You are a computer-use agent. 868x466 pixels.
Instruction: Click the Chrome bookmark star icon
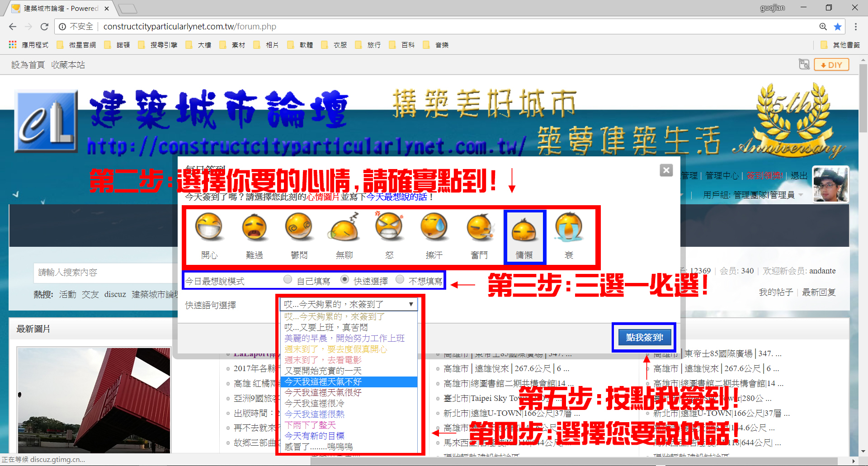838,27
